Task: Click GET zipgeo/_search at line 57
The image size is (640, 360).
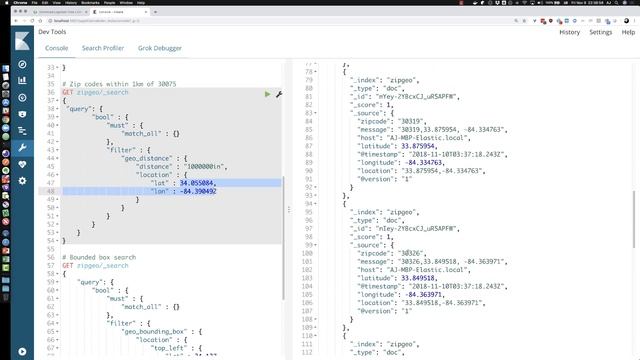Action: point(95,266)
